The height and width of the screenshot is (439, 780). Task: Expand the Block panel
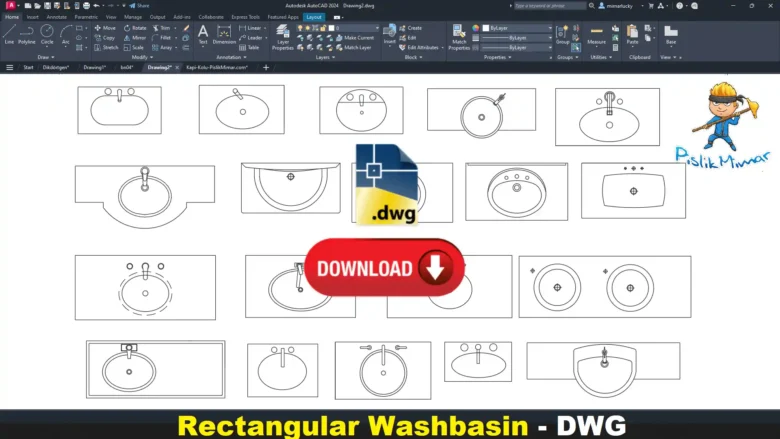413,57
